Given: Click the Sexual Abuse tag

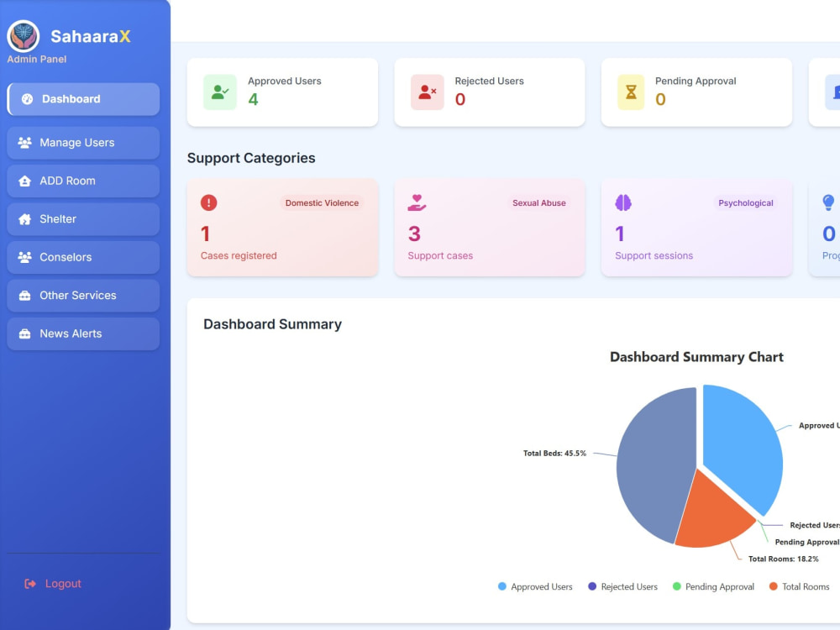Looking at the screenshot, I should (x=539, y=203).
